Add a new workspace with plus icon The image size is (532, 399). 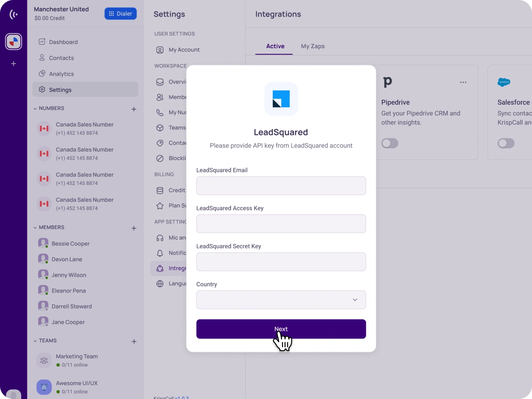pyautogui.click(x=14, y=64)
